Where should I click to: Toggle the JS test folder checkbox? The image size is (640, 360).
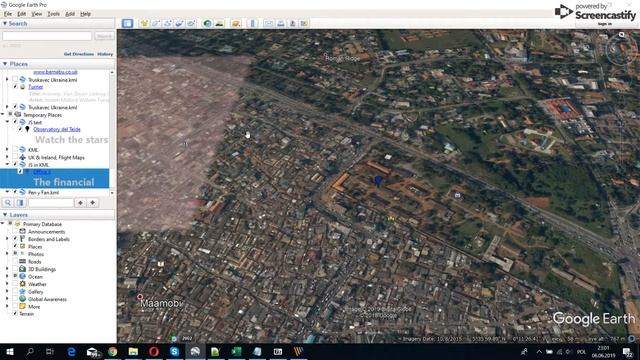click(x=15, y=122)
